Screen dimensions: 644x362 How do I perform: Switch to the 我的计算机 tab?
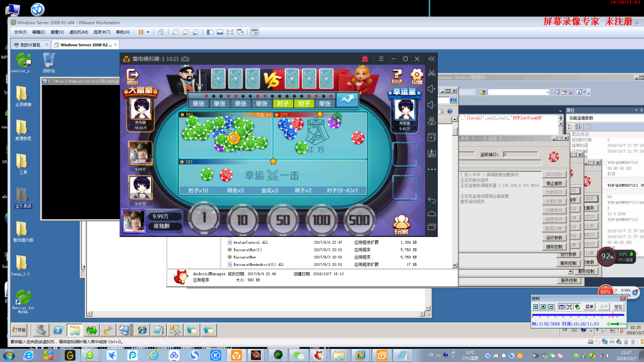coord(30,45)
